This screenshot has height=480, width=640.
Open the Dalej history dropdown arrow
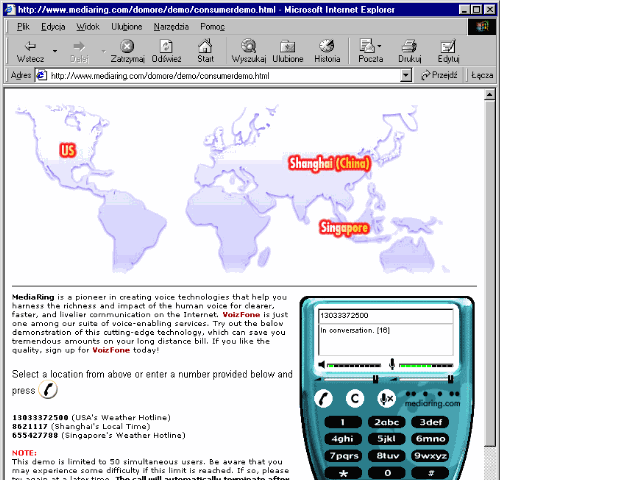[103, 51]
